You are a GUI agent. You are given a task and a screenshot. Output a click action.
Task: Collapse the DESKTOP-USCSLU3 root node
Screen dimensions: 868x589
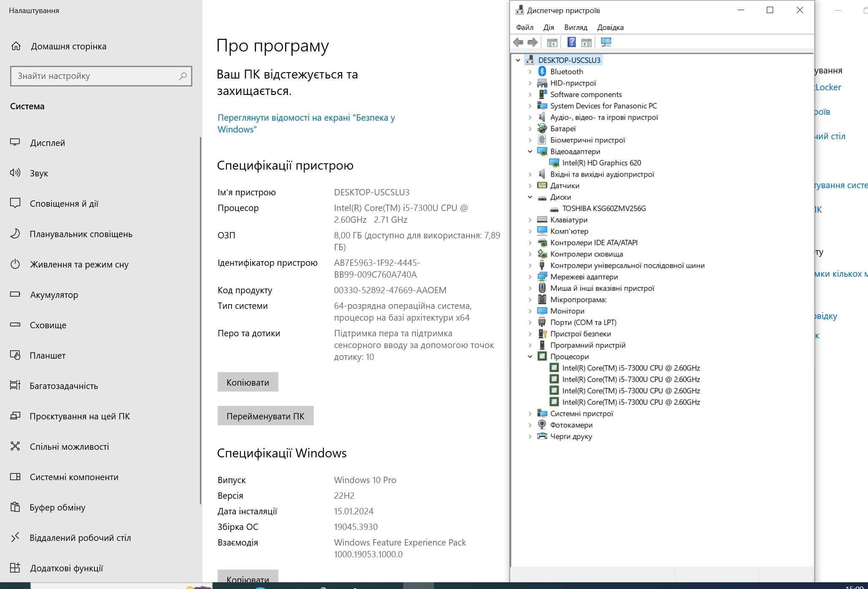click(x=518, y=60)
